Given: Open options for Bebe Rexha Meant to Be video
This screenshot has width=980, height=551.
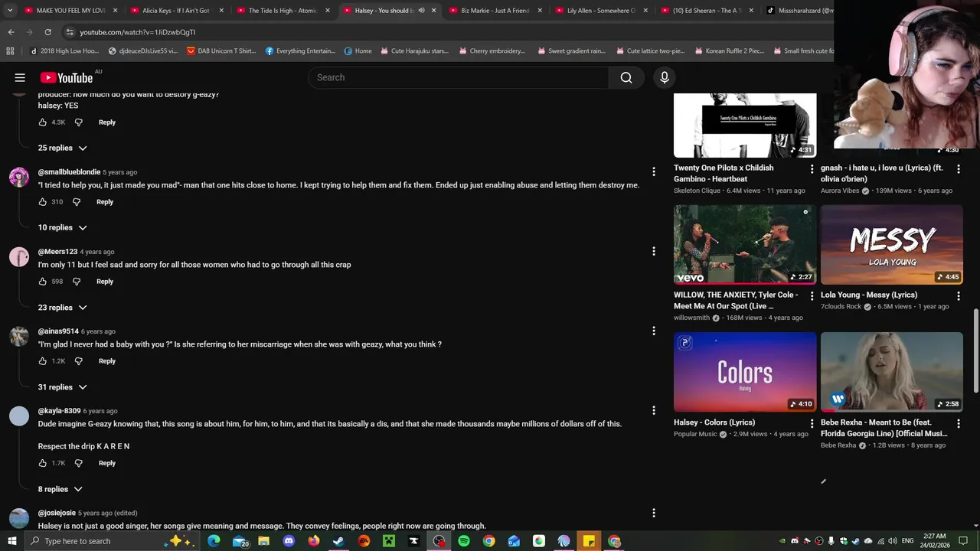Looking at the screenshot, I should [x=959, y=423].
